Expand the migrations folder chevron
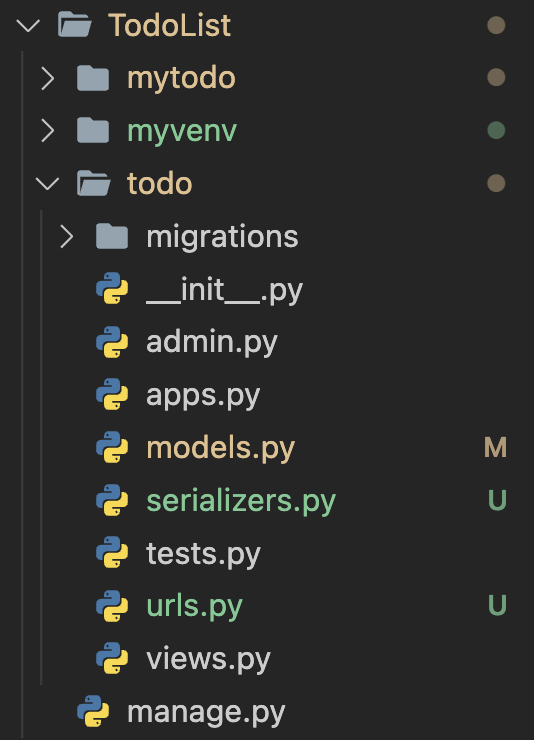This screenshot has width=534, height=740. [x=67, y=236]
